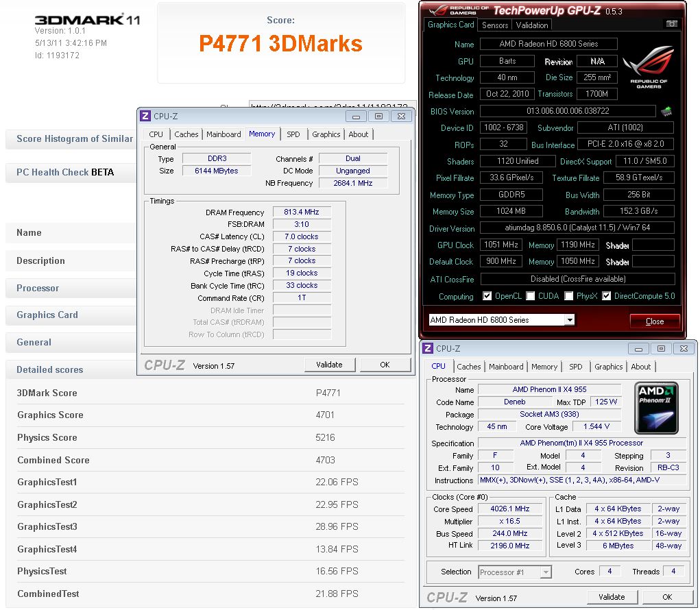Click the red Close button in GPU-Z
700x610 pixels.
point(655,321)
